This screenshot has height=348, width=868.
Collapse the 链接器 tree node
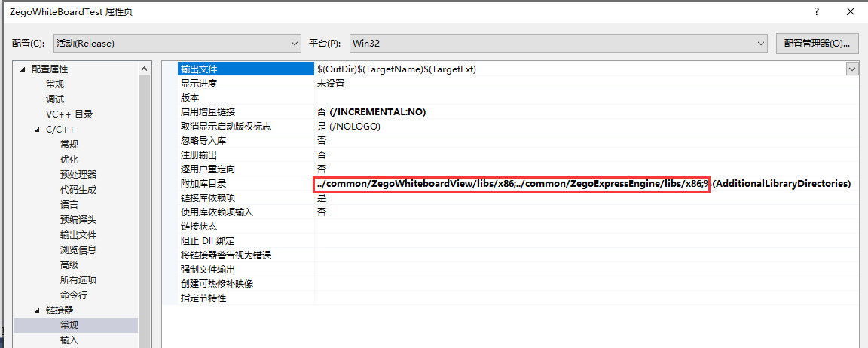(x=38, y=310)
